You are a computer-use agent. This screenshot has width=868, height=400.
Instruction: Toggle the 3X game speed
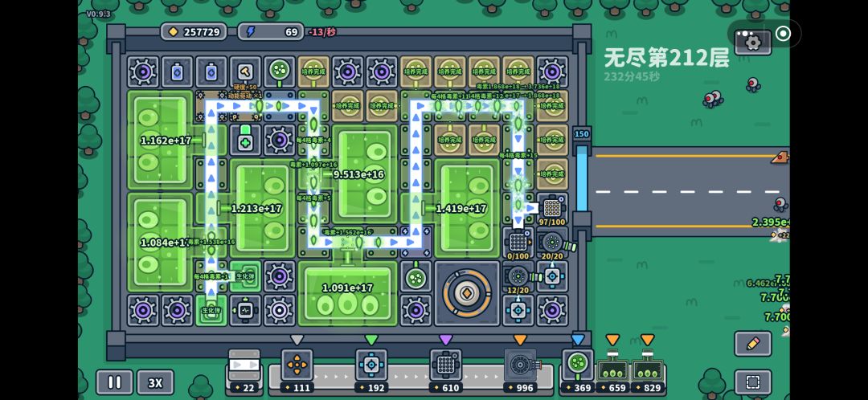coord(156,382)
